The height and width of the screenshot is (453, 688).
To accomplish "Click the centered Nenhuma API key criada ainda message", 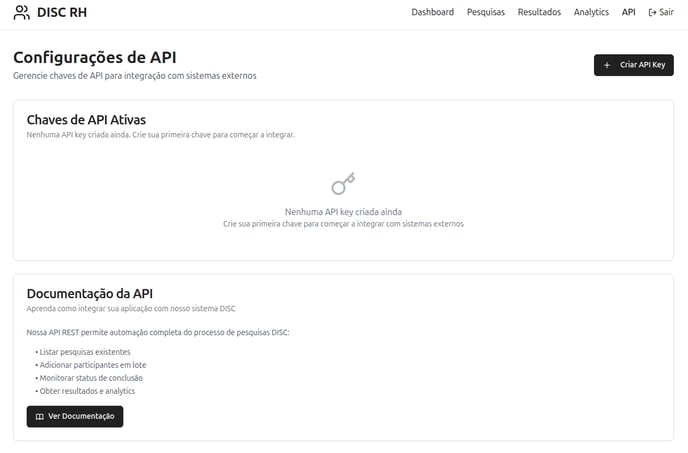I will (343, 212).
